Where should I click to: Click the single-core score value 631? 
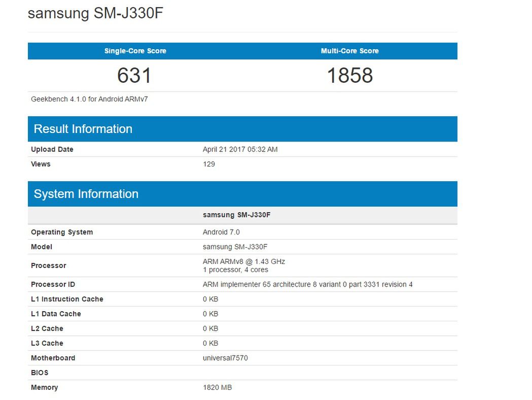tap(135, 76)
